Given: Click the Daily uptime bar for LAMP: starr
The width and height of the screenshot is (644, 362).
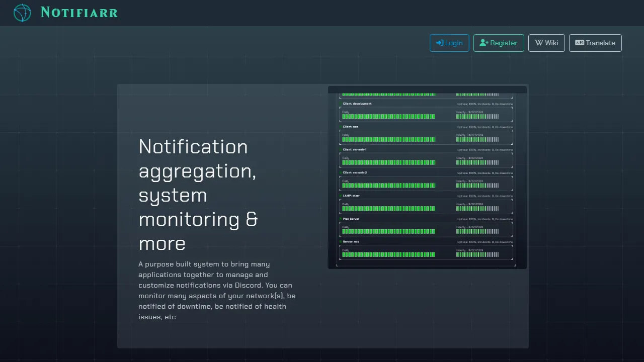Looking at the screenshot, I should pyautogui.click(x=388, y=208).
